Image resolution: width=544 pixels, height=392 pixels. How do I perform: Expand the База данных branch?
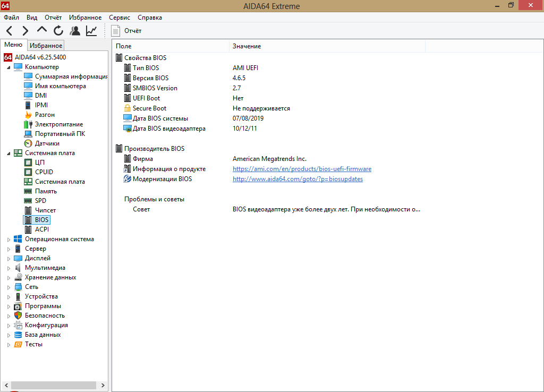(x=8, y=335)
